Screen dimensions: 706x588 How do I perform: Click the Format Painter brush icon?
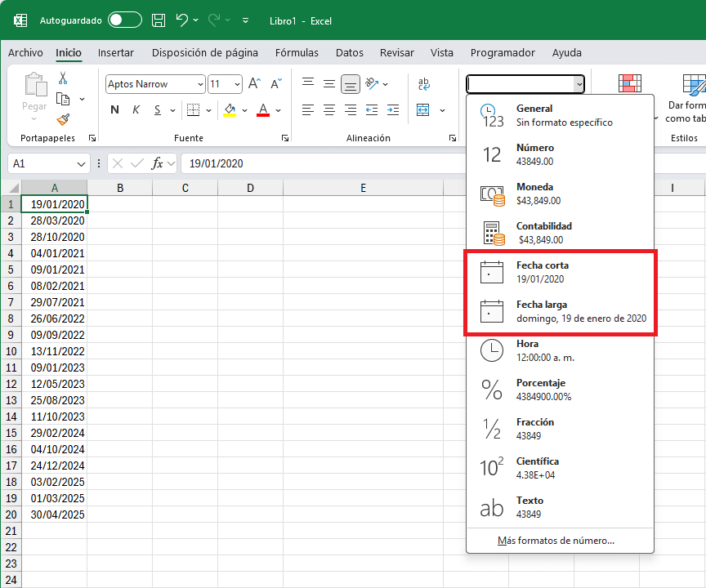point(63,119)
